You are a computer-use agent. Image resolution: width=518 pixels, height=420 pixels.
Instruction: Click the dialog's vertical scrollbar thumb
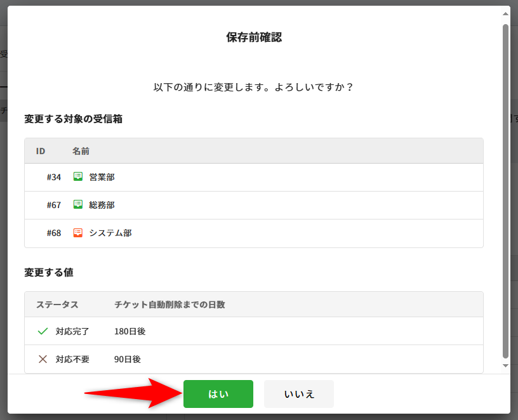(505, 190)
